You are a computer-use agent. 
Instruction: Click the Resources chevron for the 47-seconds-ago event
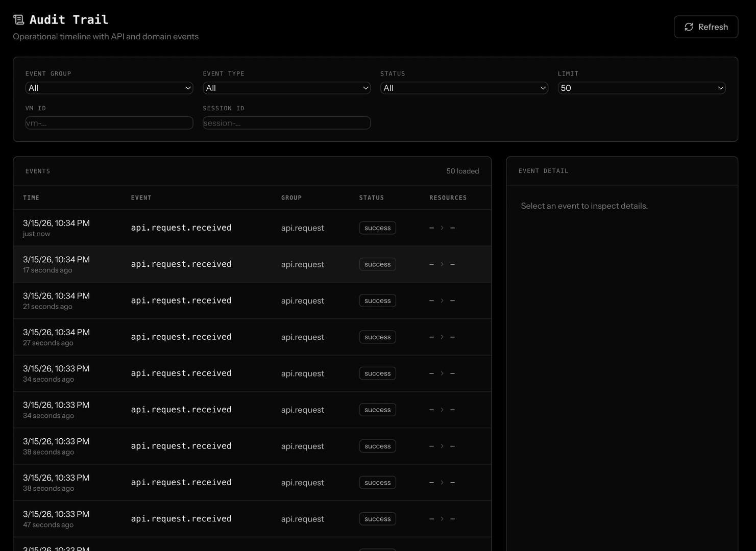point(442,518)
